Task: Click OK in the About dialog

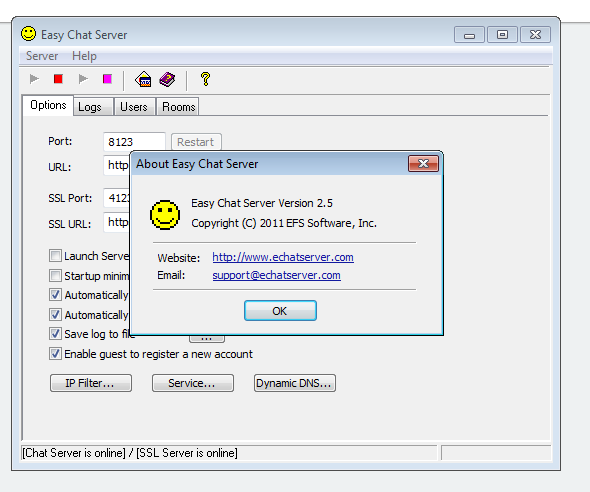Action: [280, 311]
